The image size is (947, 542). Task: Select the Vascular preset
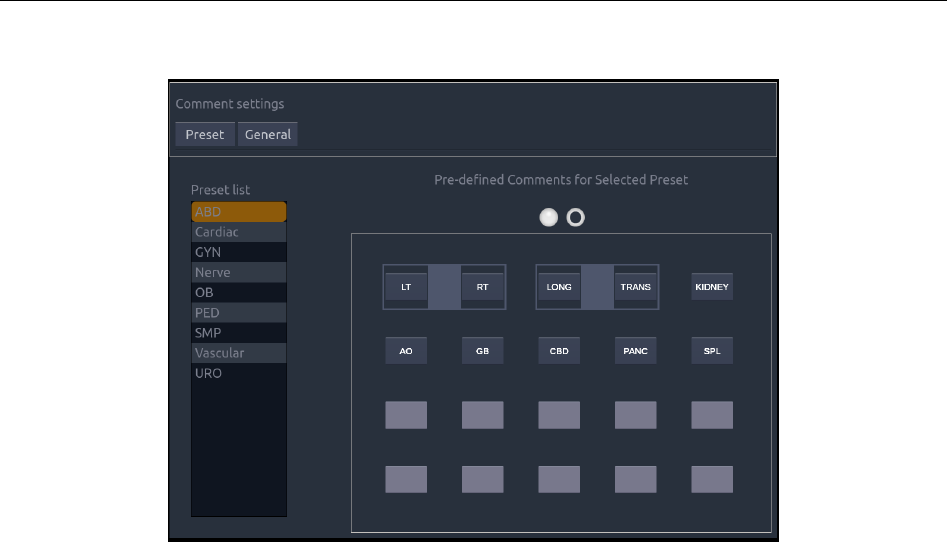click(239, 353)
